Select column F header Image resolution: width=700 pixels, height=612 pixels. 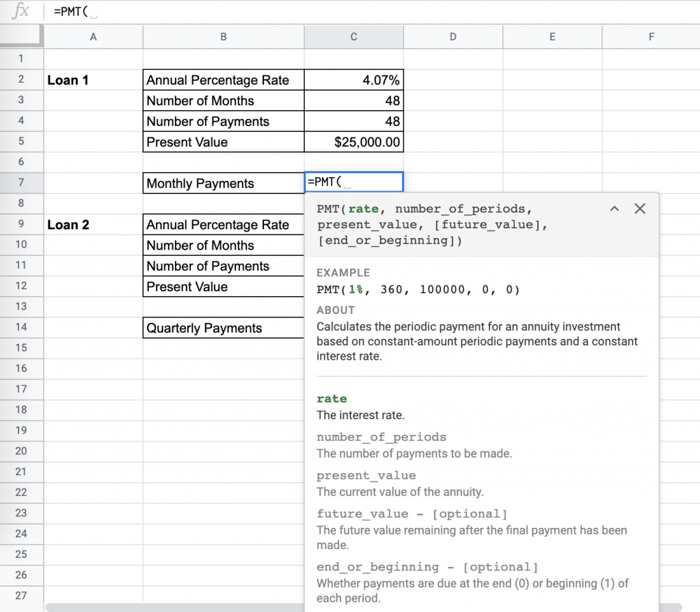tap(651, 36)
